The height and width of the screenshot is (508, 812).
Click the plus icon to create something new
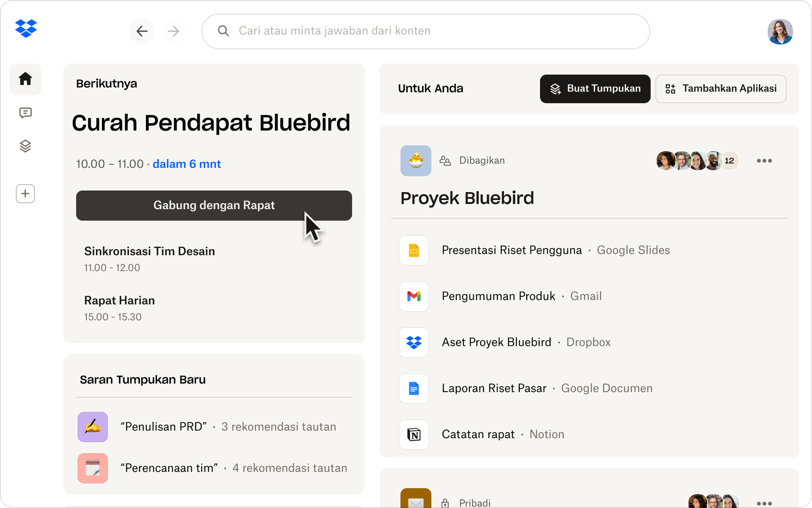click(25, 193)
